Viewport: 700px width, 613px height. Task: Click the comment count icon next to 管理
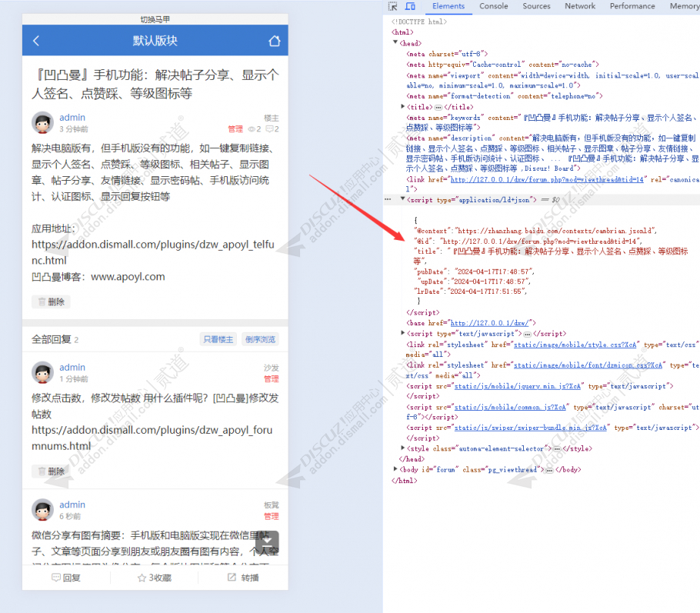268,128
